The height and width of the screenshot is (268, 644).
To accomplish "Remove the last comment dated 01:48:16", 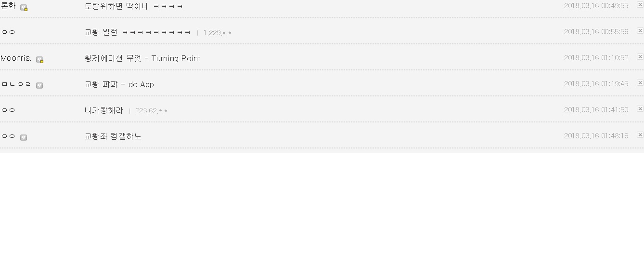I will pyautogui.click(x=640, y=135).
